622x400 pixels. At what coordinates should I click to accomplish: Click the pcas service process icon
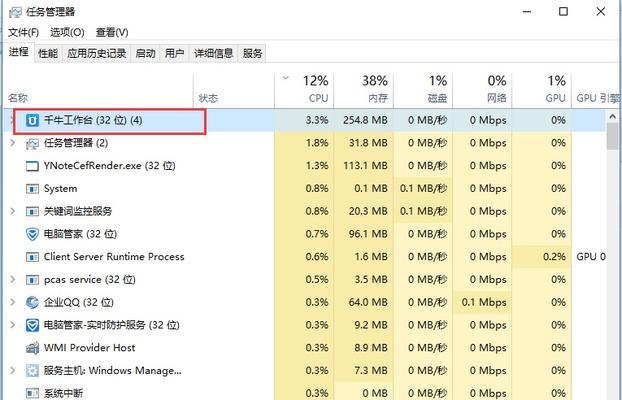point(32,280)
